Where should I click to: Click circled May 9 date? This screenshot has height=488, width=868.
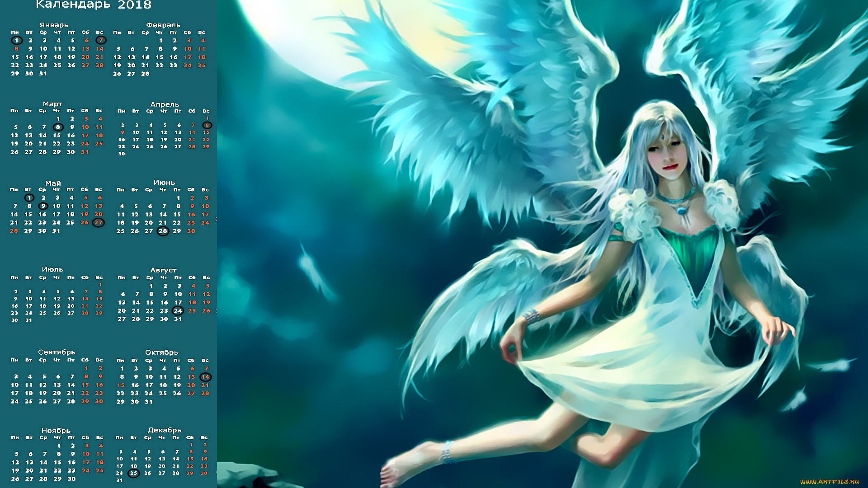coord(43,206)
